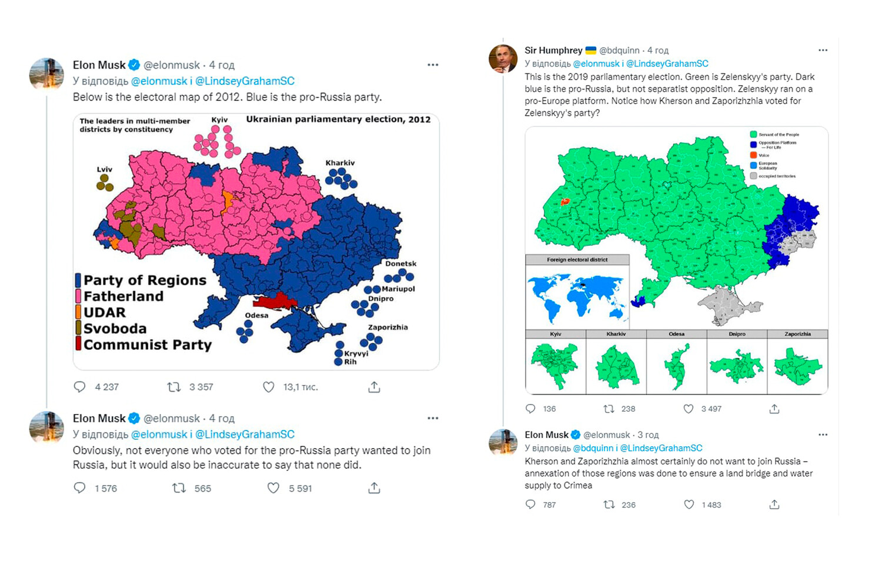Open the 2019 green election map image
This screenshot has height=588, width=882.
pos(677,260)
